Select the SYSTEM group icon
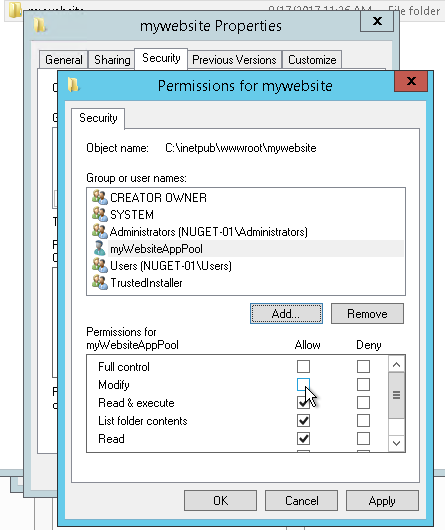This screenshot has height=530, width=445. pyautogui.click(x=100, y=214)
